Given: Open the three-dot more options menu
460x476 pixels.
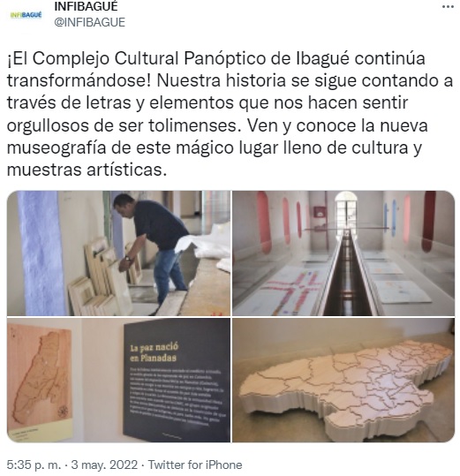Looking at the screenshot, I should [448, 7].
